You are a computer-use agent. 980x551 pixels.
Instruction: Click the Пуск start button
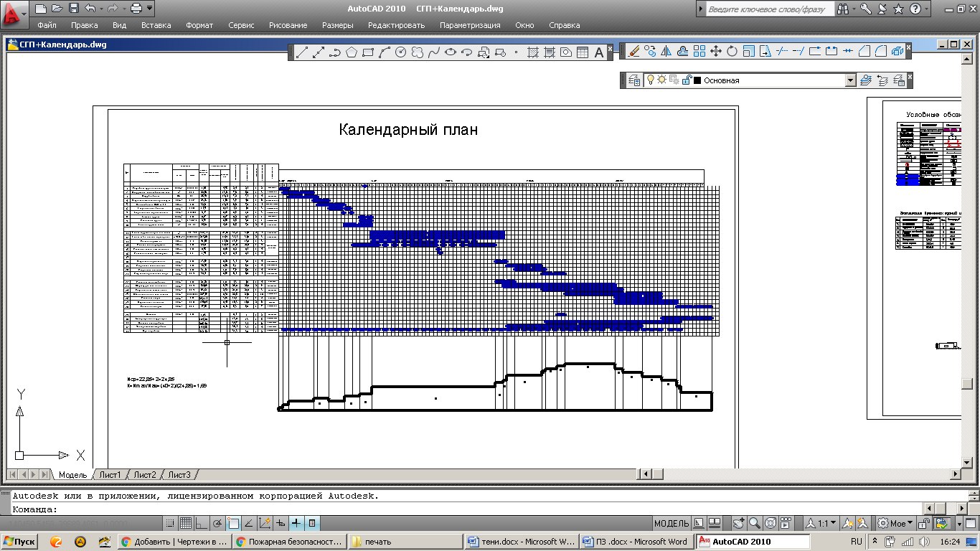(x=20, y=542)
